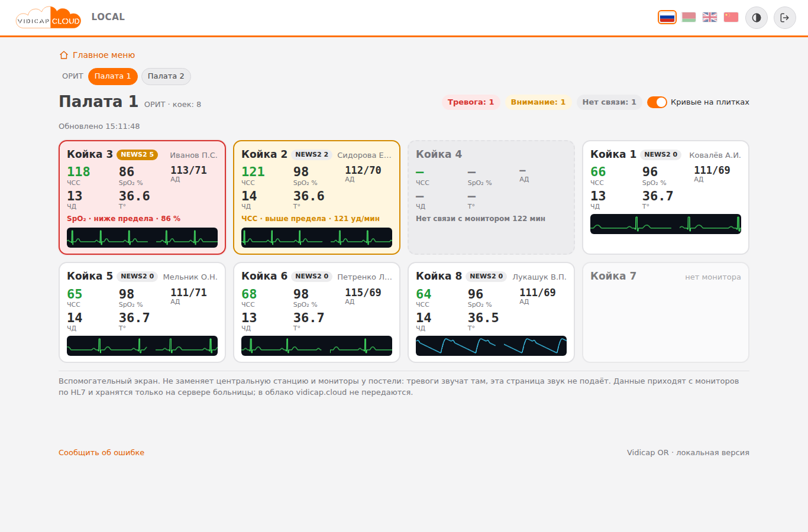Go to the ОРИТ department tab
This screenshot has height=532, width=808.
point(73,76)
